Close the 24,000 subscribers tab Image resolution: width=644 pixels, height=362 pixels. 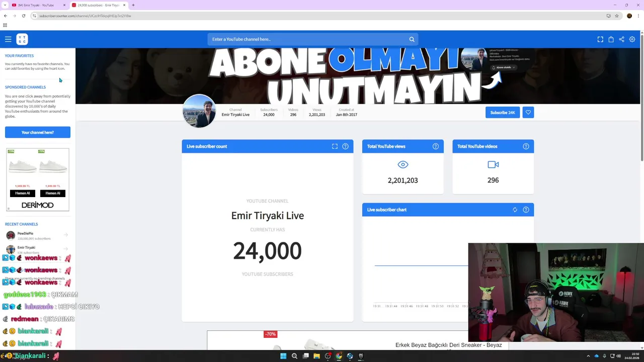124,5
